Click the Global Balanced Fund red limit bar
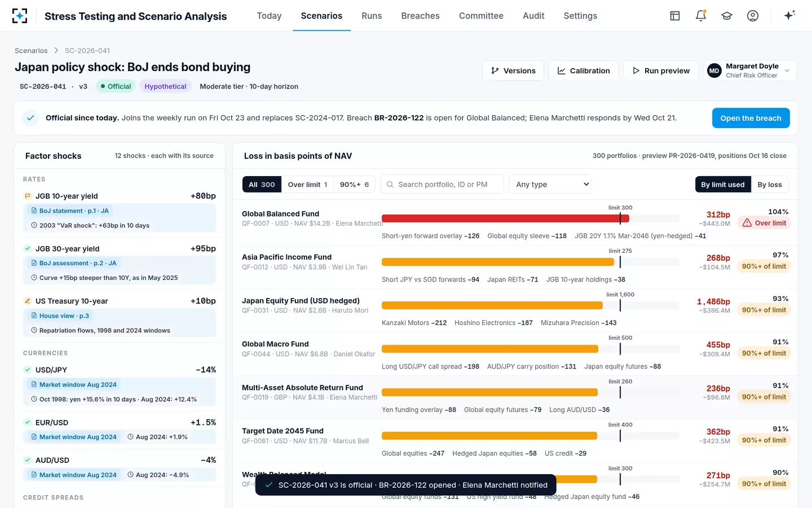 [x=505, y=218]
